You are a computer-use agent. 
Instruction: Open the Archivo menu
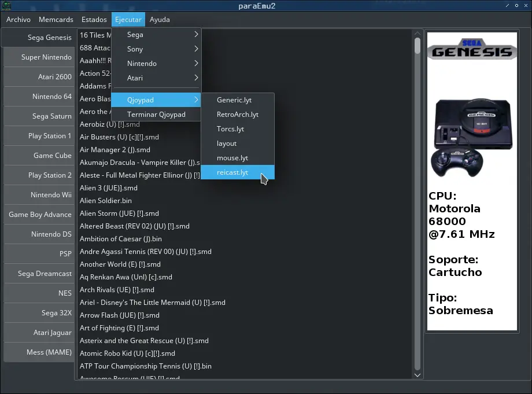pyautogui.click(x=19, y=20)
